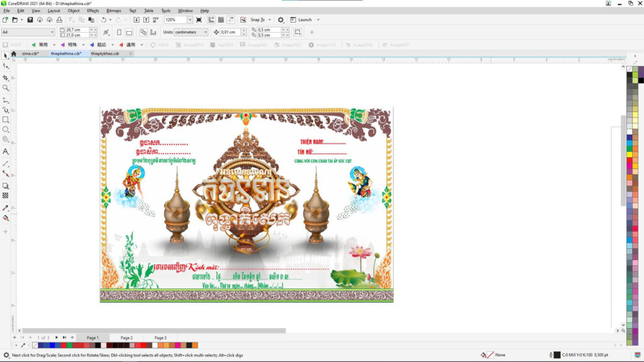The height and width of the screenshot is (362, 644).
Task: Expand the Launch dropdown arrow
Action: (318, 19)
